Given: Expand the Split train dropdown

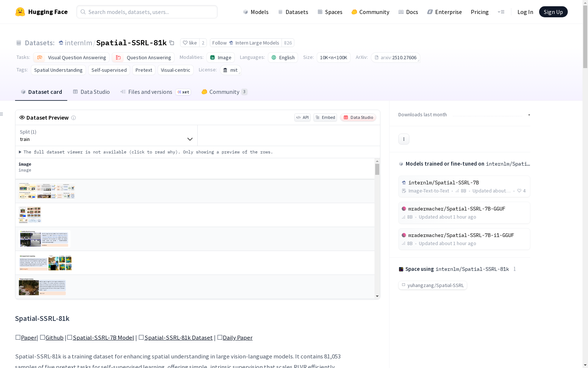Looking at the screenshot, I should pos(107,135).
